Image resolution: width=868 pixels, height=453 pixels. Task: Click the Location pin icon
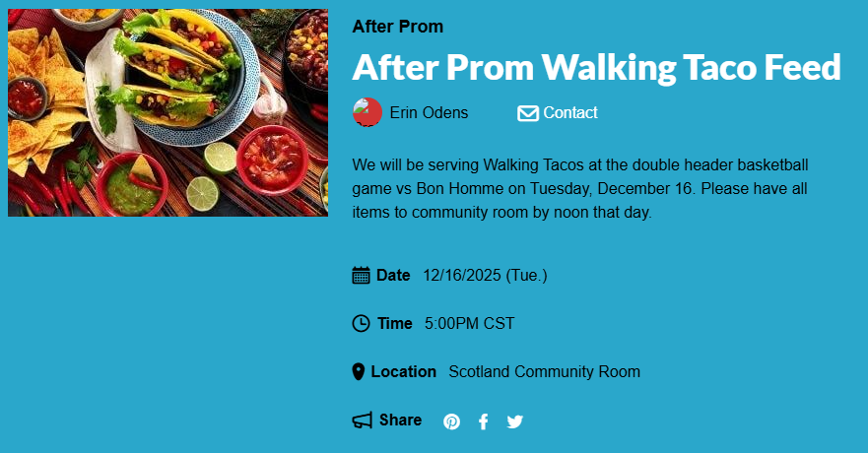pos(359,372)
